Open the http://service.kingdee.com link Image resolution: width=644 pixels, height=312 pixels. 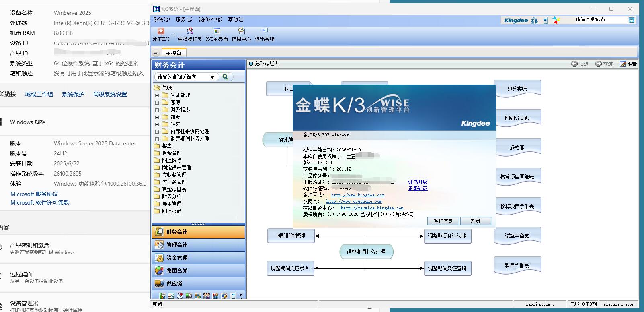(x=372, y=208)
